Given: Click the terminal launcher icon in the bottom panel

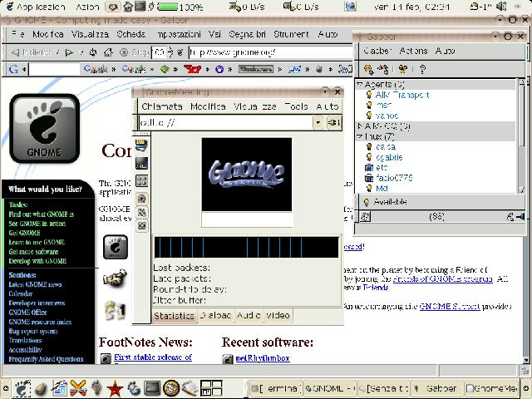Looking at the screenshot, I should [152, 389].
